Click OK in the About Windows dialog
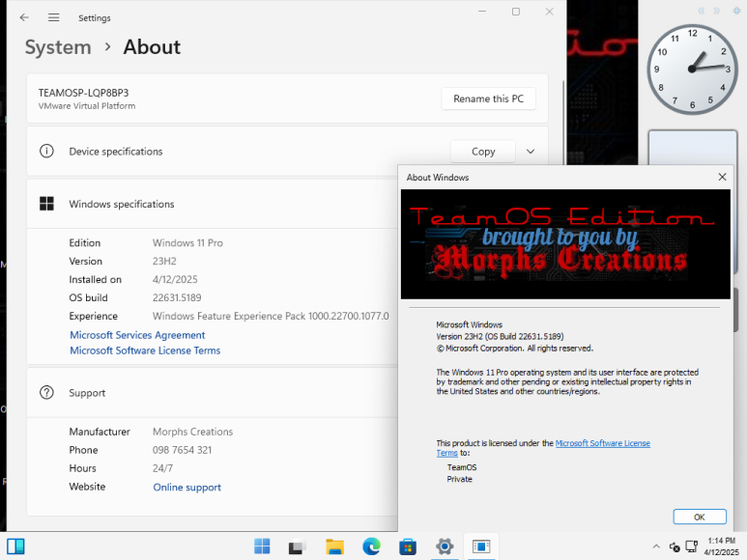Viewport: 747px width, 560px height. coord(699,517)
